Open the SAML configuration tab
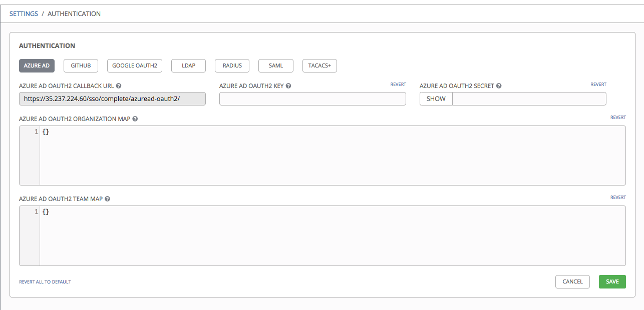The width and height of the screenshot is (644, 310). coord(275,65)
